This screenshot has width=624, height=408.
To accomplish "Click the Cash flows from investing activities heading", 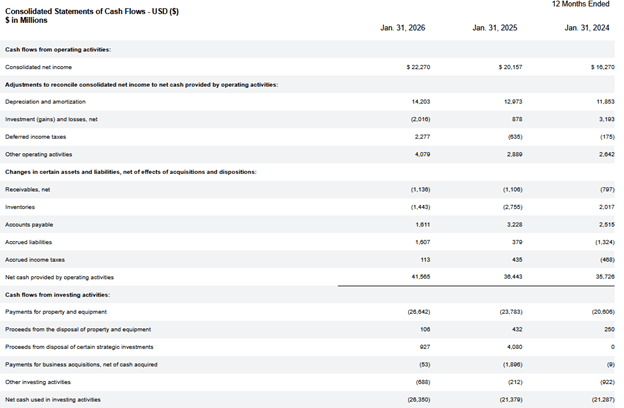I will pyautogui.click(x=57, y=295).
